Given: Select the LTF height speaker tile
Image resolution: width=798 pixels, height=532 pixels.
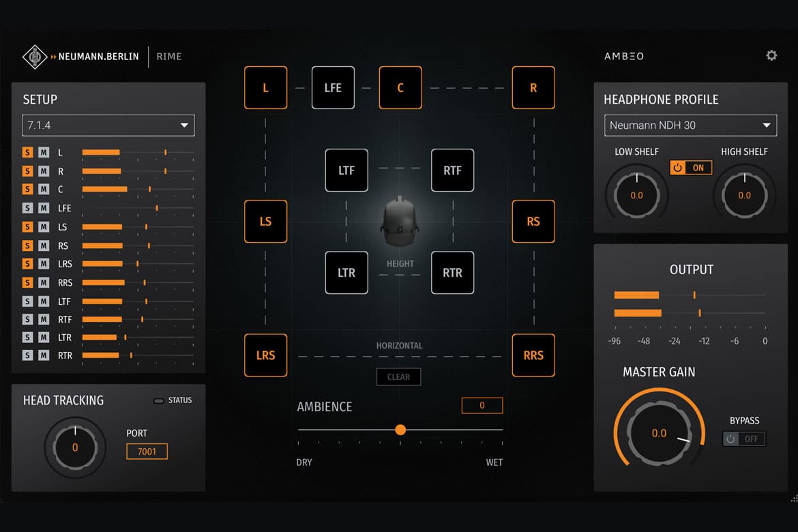Looking at the screenshot, I should 346,171.
